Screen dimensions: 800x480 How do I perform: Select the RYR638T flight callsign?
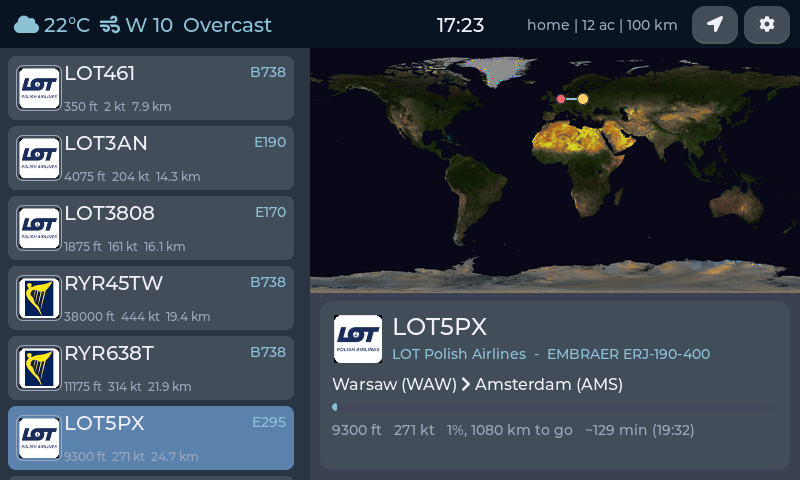tap(109, 353)
